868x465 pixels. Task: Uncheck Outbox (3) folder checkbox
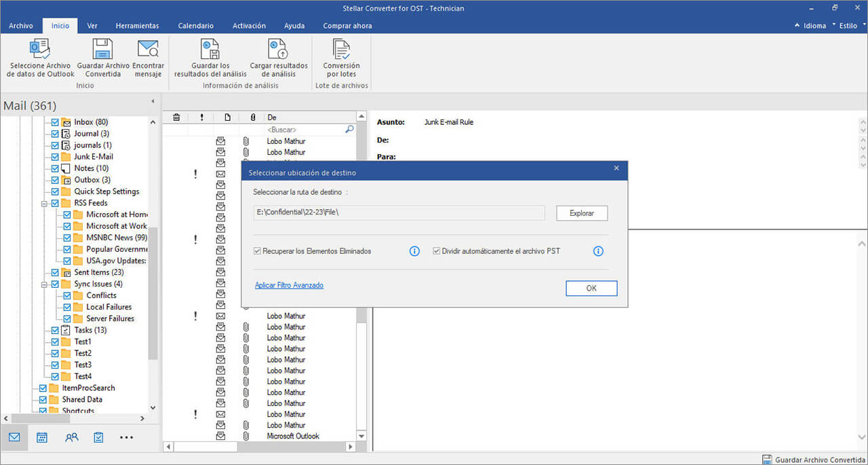pos(56,180)
